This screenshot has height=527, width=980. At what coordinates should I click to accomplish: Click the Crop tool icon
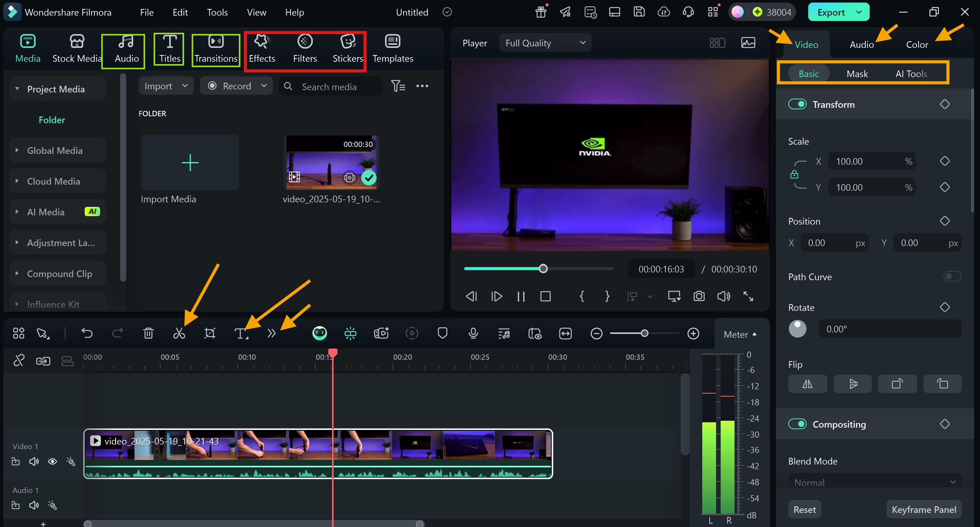(x=210, y=334)
